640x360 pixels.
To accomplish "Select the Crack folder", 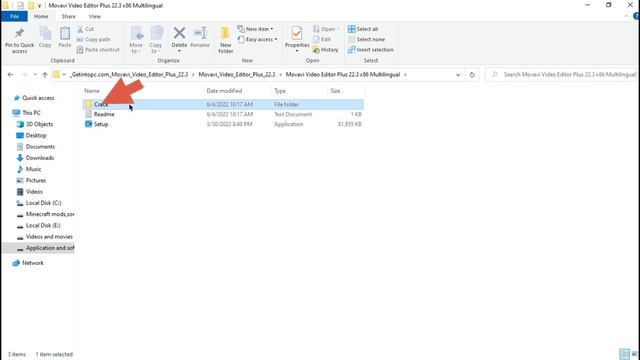I will point(223,104).
